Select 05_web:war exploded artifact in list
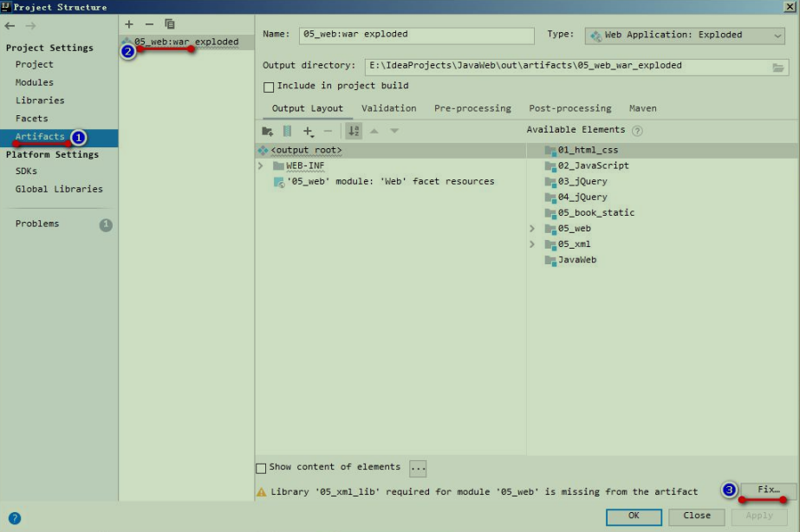Image resolution: width=800 pixels, height=532 pixels. pos(186,42)
